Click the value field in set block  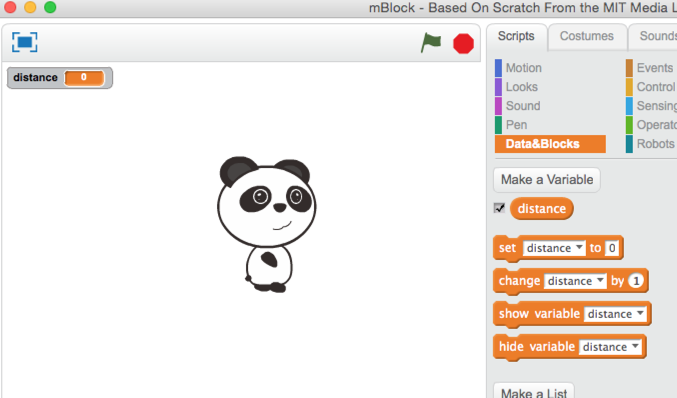point(612,248)
